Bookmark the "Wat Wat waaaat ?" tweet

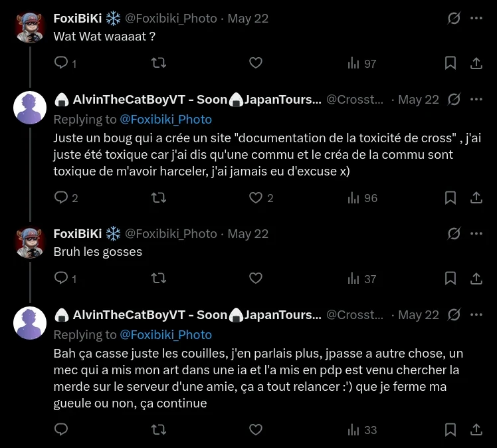pyautogui.click(x=450, y=63)
